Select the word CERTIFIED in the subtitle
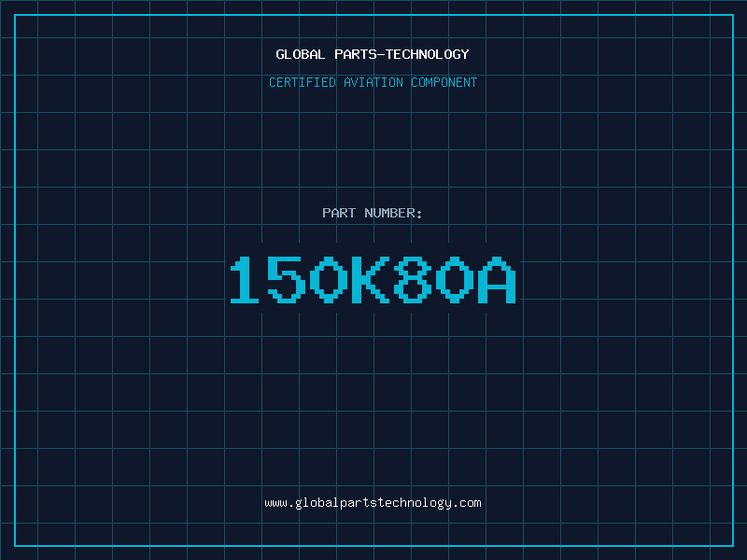This screenshot has width=747, height=560. point(303,83)
